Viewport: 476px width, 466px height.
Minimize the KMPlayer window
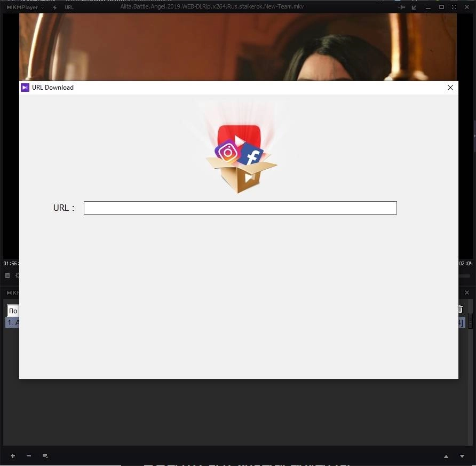click(x=428, y=7)
